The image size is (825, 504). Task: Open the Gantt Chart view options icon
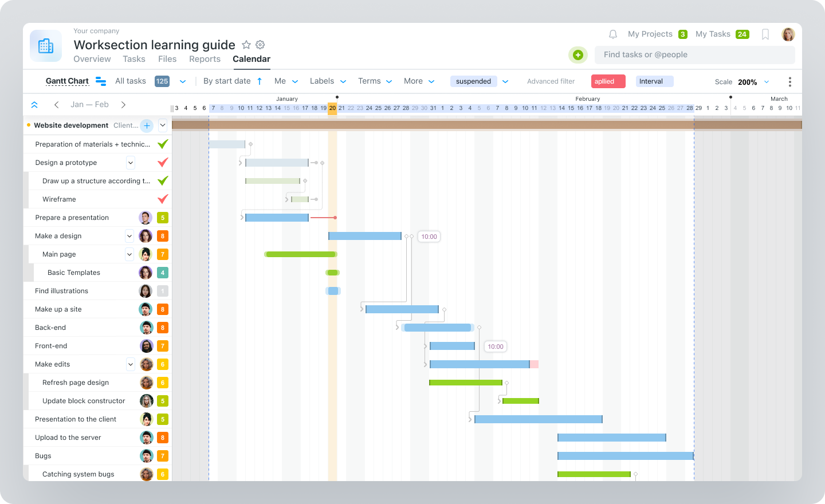101,81
